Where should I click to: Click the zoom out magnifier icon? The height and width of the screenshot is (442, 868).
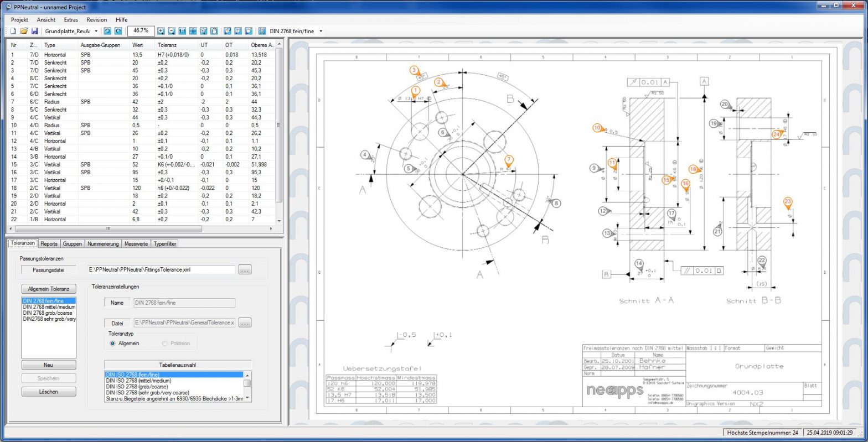coord(172,32)
